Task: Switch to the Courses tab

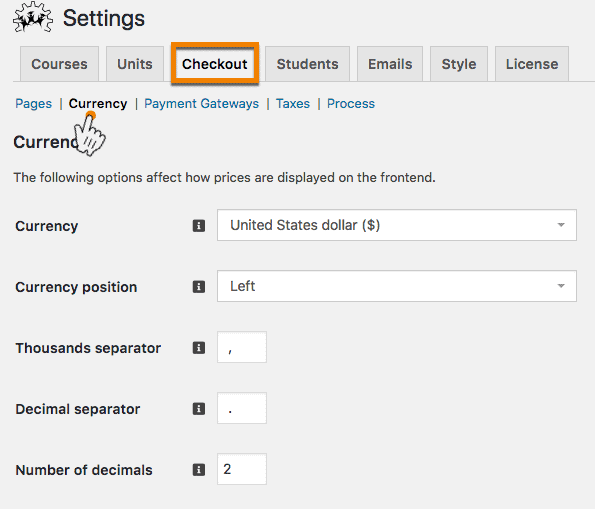Action: (60, 64)
